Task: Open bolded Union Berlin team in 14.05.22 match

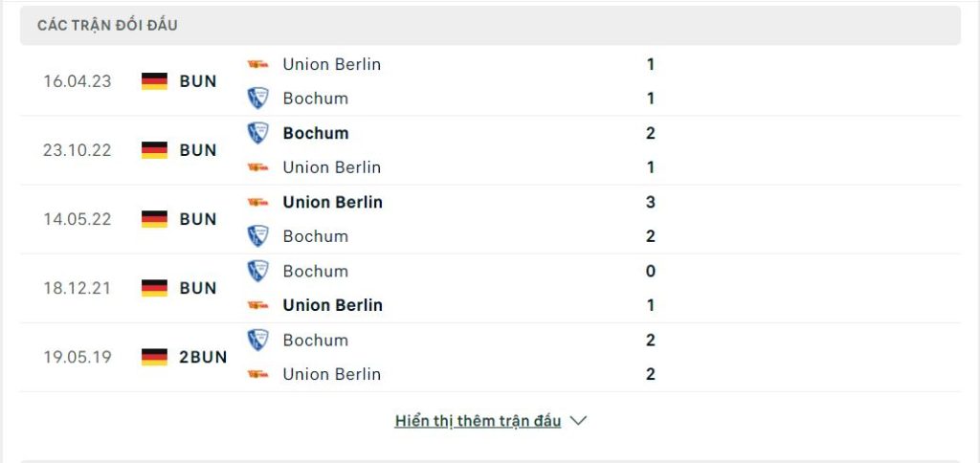Action: coord(332,202)
